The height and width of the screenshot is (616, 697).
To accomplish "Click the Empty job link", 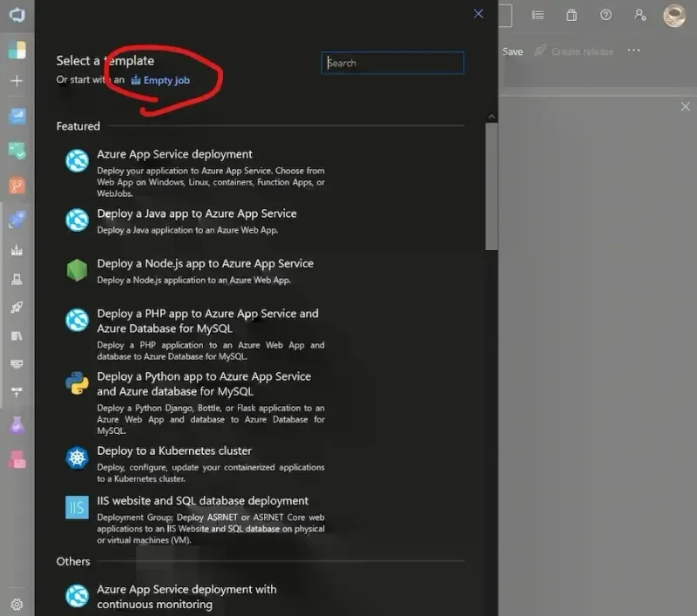I will coord(166,80).
